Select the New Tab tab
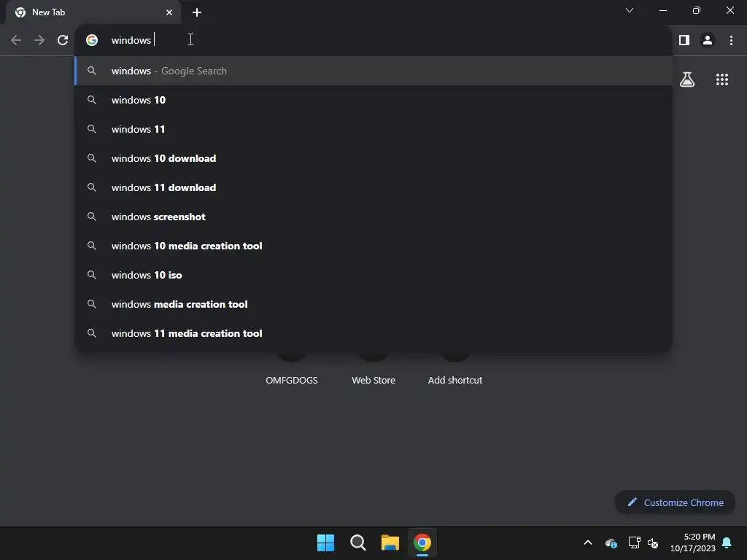The height and width of the screenshot is (560, 747). (x=93, y=12)
